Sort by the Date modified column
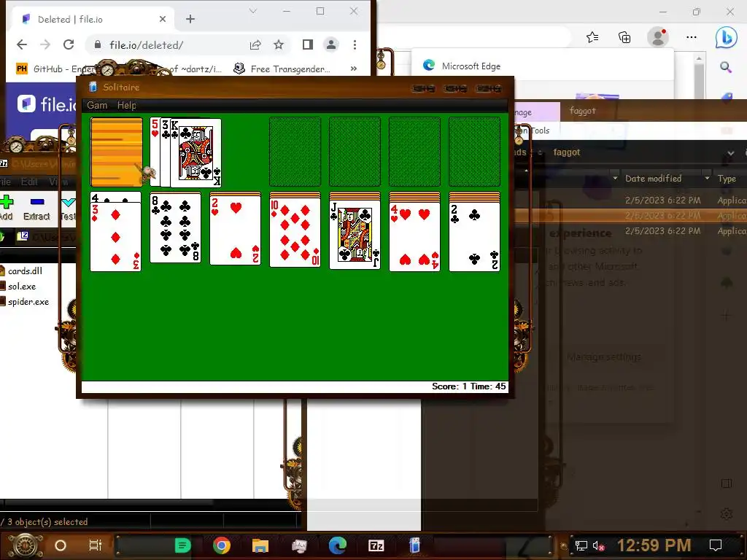 click(x=653, y=179)
